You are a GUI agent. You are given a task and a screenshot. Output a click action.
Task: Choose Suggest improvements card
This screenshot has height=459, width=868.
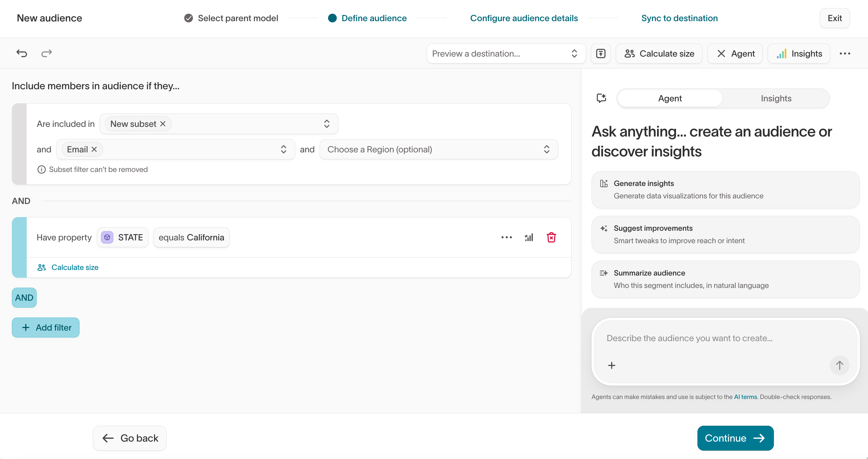click(x=725, y=234)
